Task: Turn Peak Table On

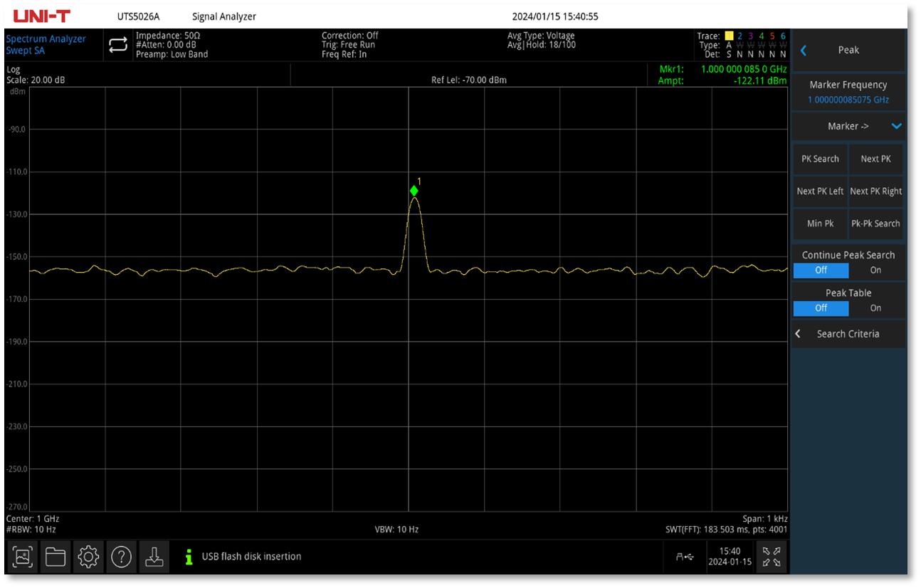Action: click(x=875, y=308)
